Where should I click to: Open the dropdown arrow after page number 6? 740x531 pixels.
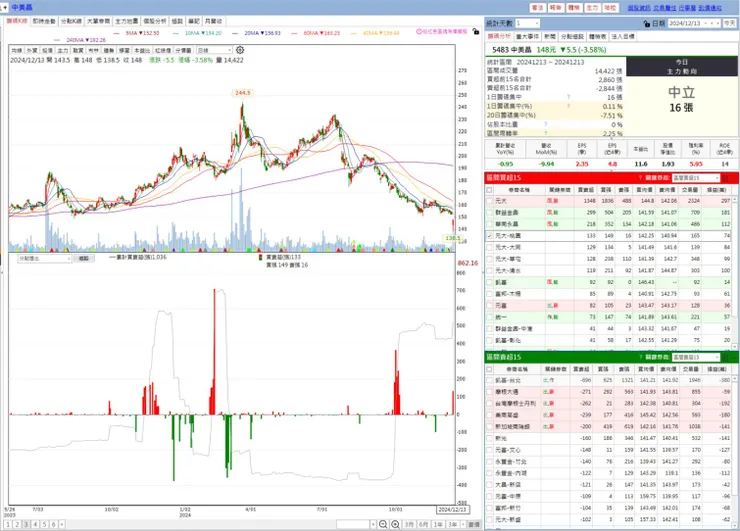point(62,524)
